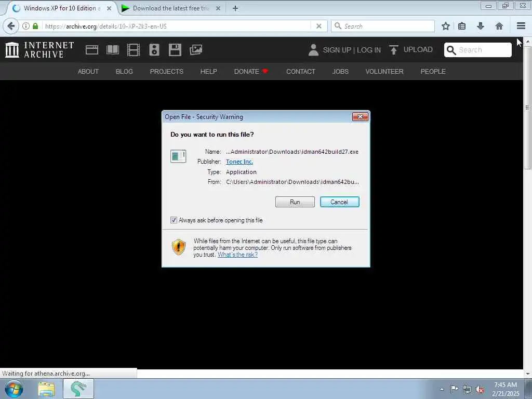Click the Type value Application text
The width and height of the screenshot is (532, 399).
[241, 172]
